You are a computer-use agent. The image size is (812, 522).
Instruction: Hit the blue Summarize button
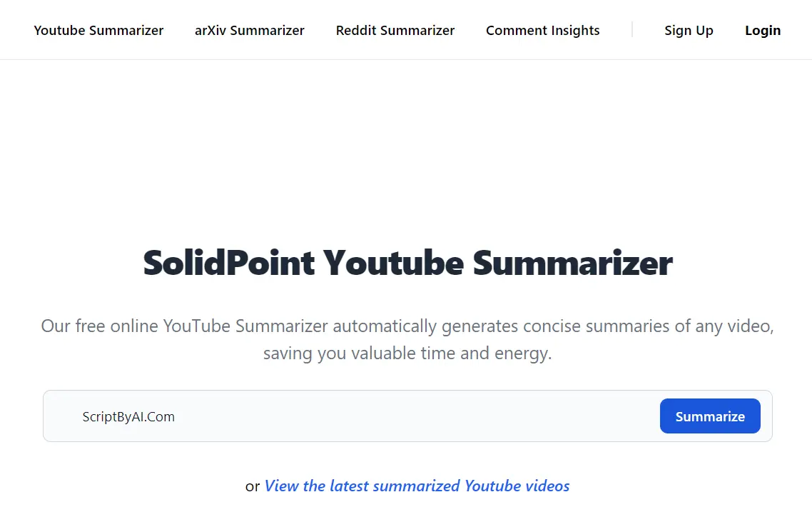tap(709, 416)
